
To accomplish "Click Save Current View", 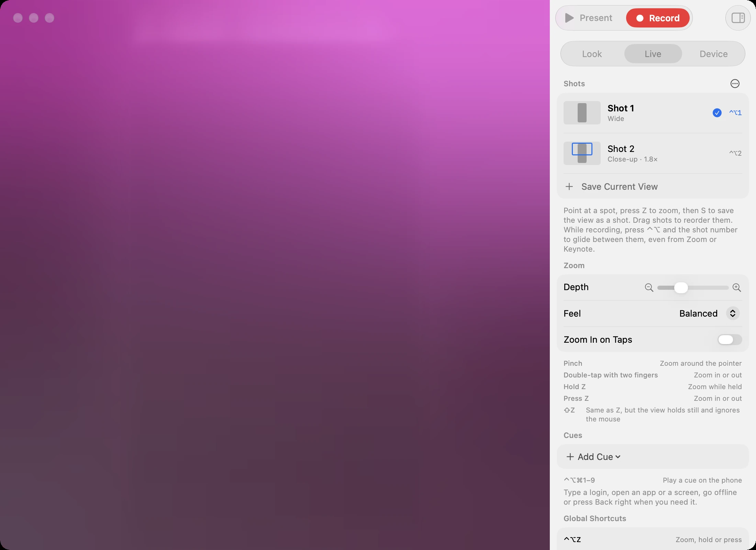I will click(x=653, y=187).
